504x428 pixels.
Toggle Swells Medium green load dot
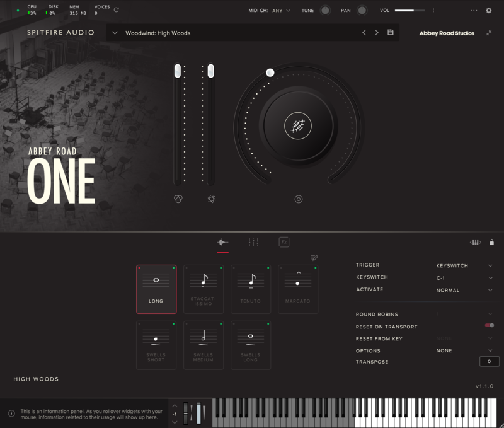pos(221,324)
